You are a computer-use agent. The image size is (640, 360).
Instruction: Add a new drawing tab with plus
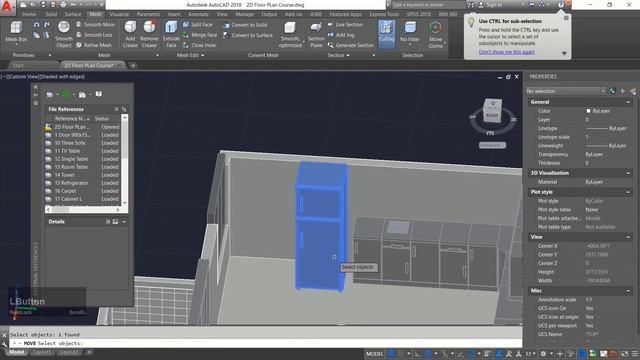[x=133, y=65]
